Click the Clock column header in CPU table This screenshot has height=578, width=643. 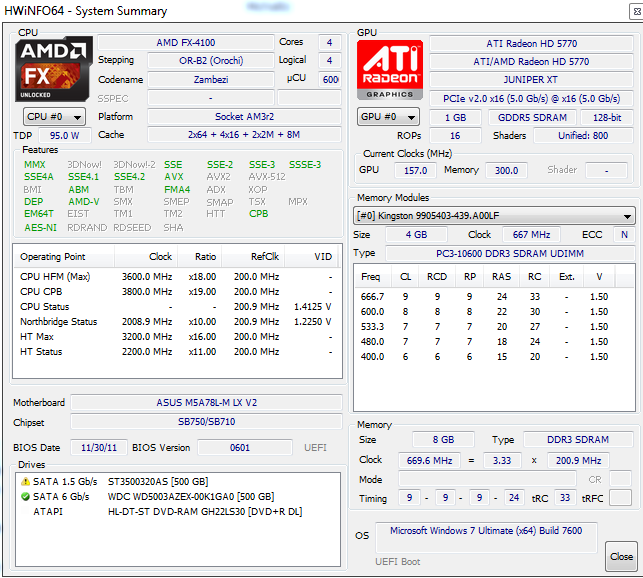coord(146,257)
